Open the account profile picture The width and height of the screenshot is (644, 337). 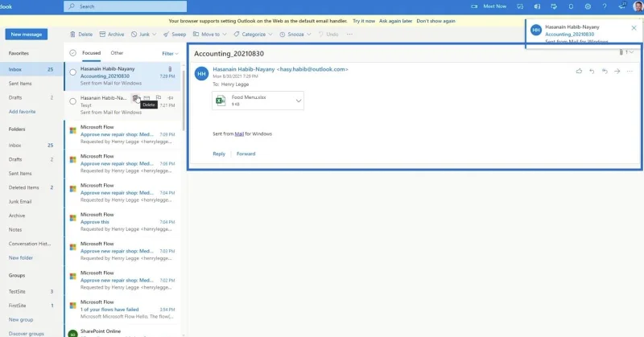point(638,6)
